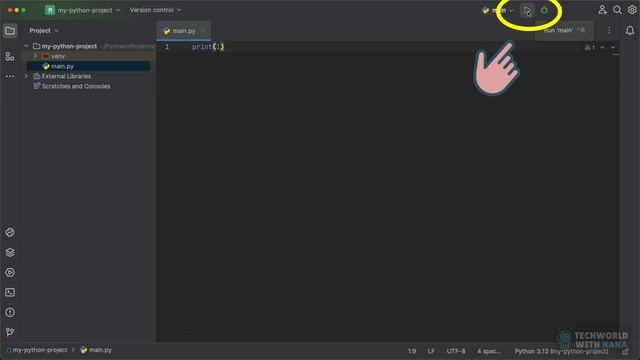Viewport: 640px width, 360px height.
Task: Open the Terminal tool window
Action: coord(10,292)
